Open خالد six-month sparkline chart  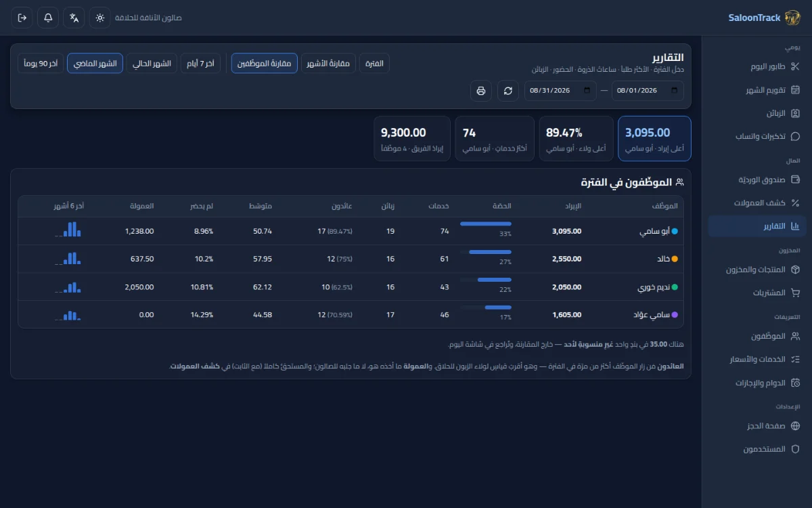click(x=68, y=257)
